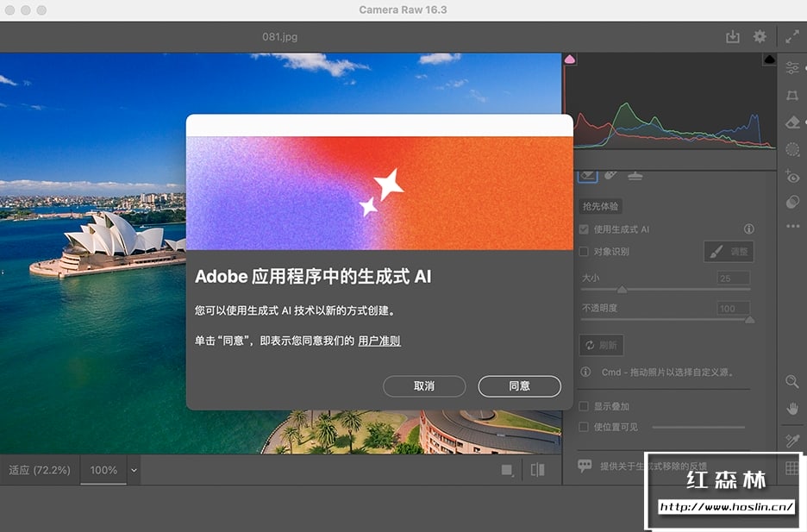Enable the 显示叠加 checkbox

click(584, 406)
